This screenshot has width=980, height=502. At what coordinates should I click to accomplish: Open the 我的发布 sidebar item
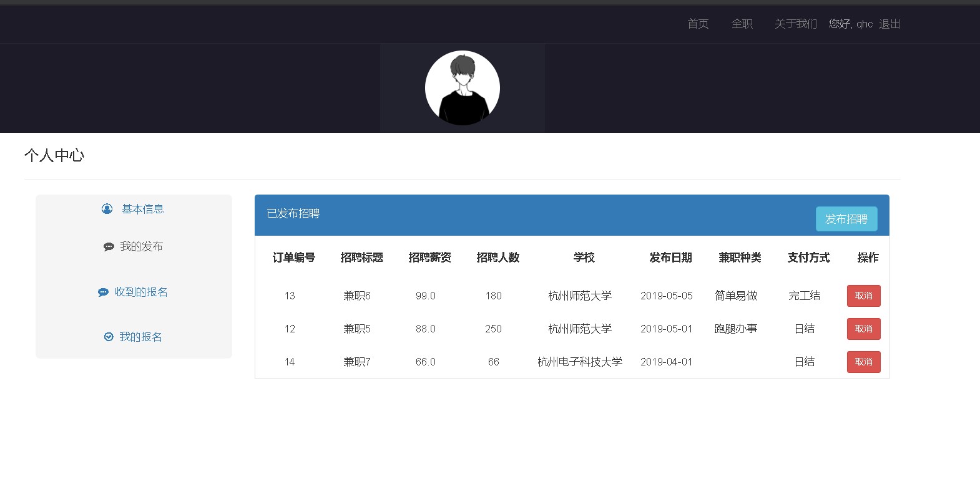[x=141, y=247]
